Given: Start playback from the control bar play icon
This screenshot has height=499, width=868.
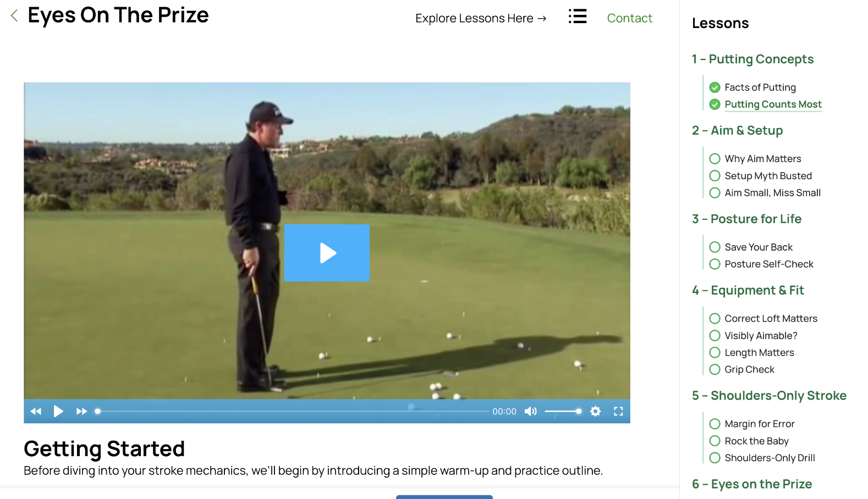Looking at the screenshot, I should [58, 411].
